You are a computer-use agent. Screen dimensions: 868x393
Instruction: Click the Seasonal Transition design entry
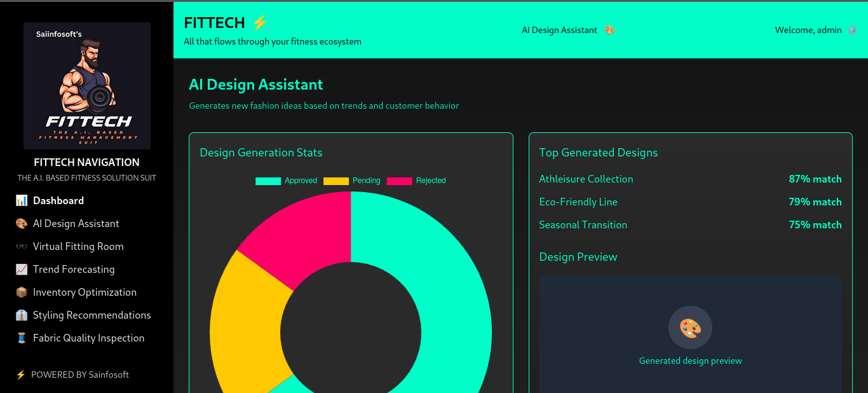[583, 225]
